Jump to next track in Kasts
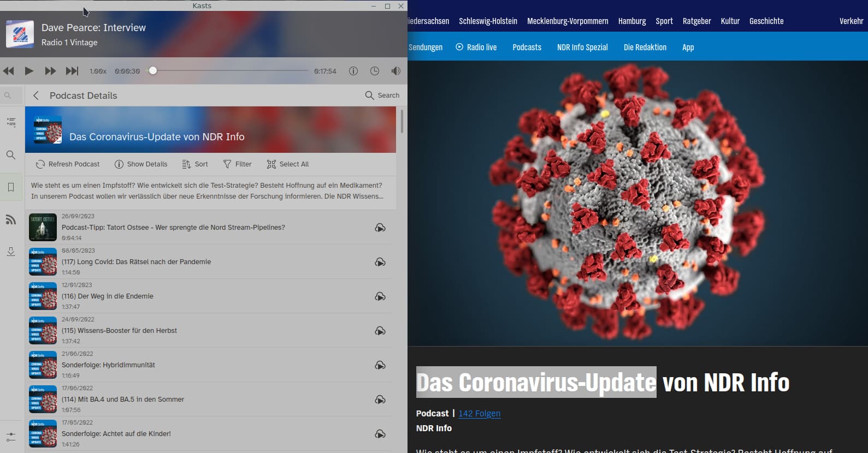Screen dimensions: 868x453 coord(72,71)
